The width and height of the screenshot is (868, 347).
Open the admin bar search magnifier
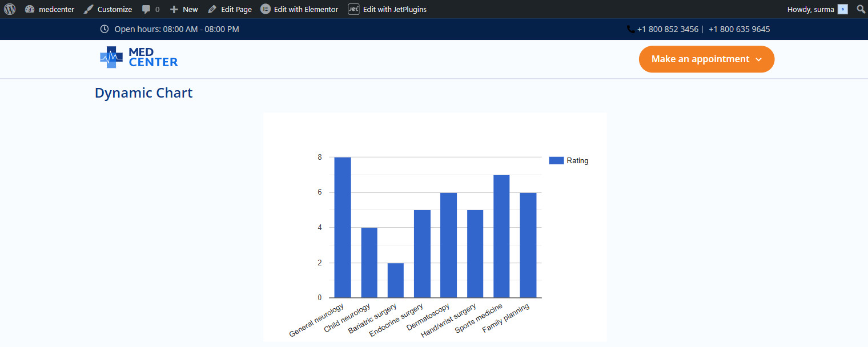coord(861,9)
